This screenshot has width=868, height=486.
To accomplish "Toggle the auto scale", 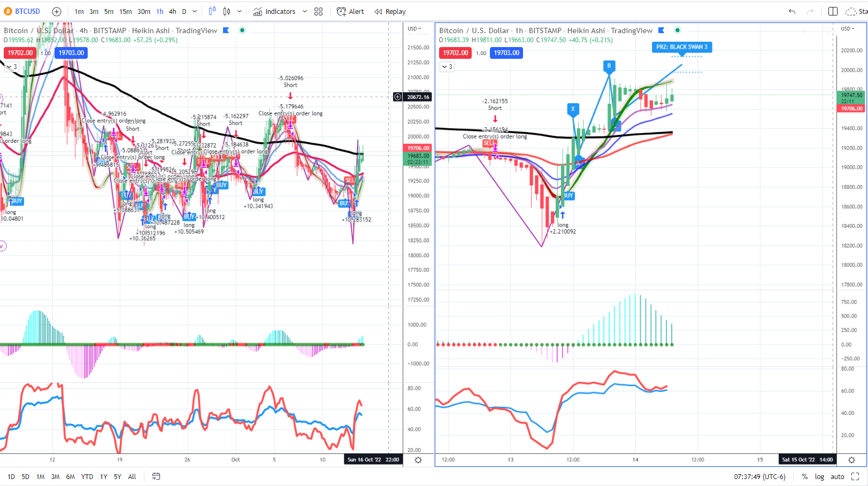I will [x=838, y=476].
